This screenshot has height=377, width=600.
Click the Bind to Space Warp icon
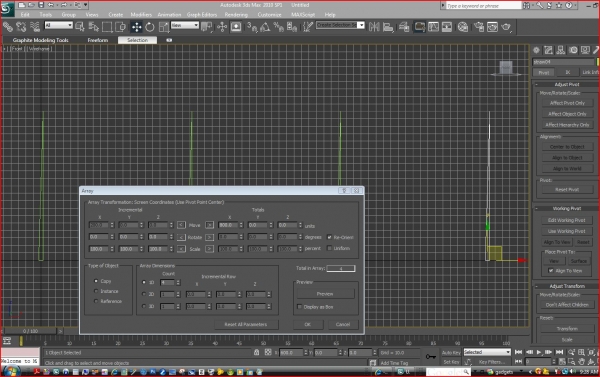tap(35, 27)
